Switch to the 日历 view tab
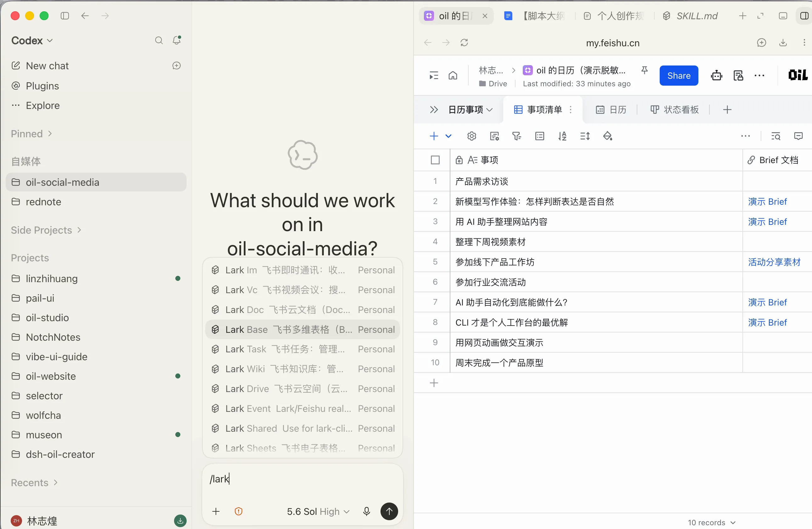This screenshot has width=812, height=529. tap(611, 110)
